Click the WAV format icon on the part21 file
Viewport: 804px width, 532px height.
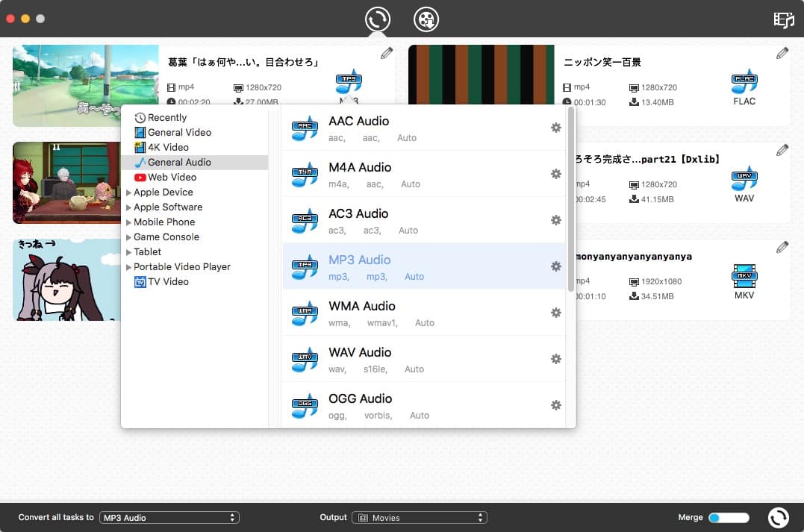744,181
